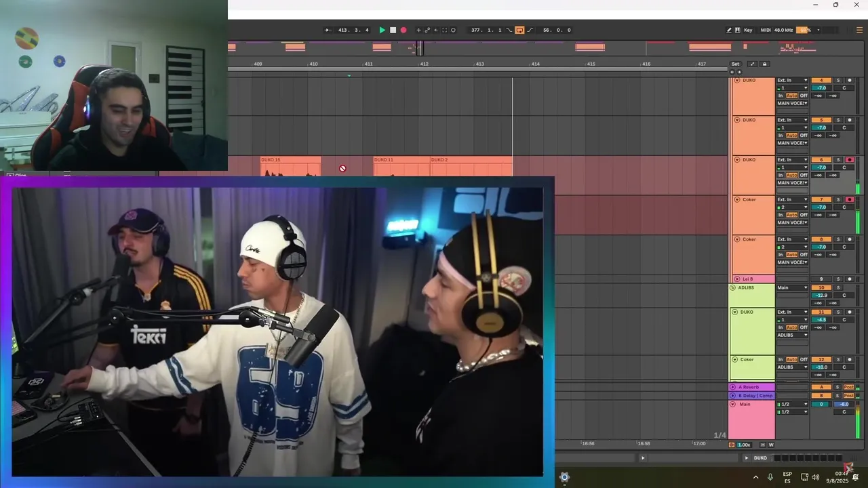Collapse the DUKO track number 6
Viewport: 868px width, 488px height.
pyautogui.click(x=737, y=160)
